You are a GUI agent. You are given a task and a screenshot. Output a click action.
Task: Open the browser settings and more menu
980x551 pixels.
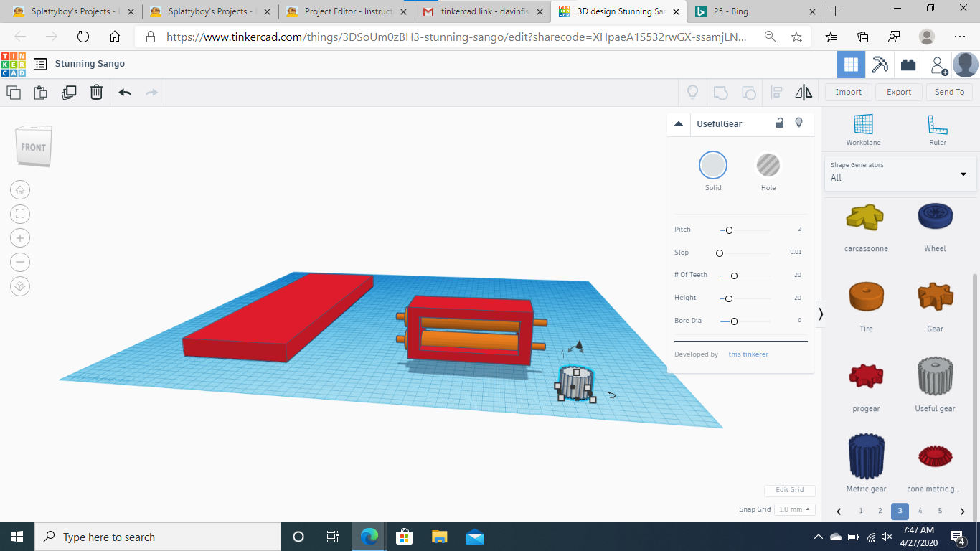click(960, 37)
